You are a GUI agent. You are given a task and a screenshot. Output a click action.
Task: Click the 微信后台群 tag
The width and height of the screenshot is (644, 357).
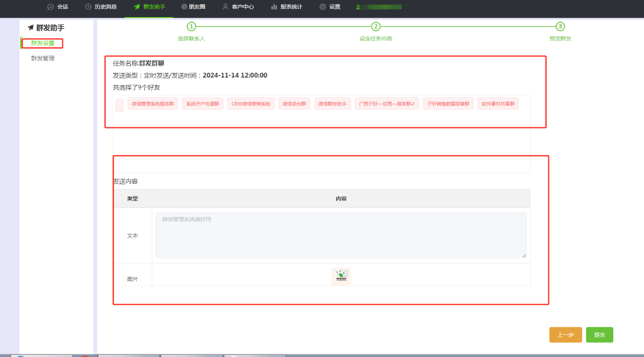click(294, 104)
